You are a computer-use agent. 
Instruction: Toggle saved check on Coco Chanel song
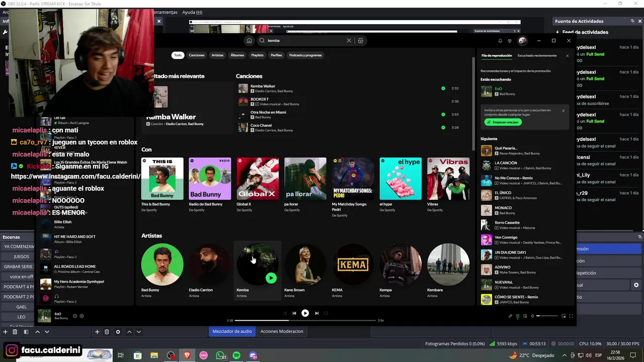click(x=443, y=128)
